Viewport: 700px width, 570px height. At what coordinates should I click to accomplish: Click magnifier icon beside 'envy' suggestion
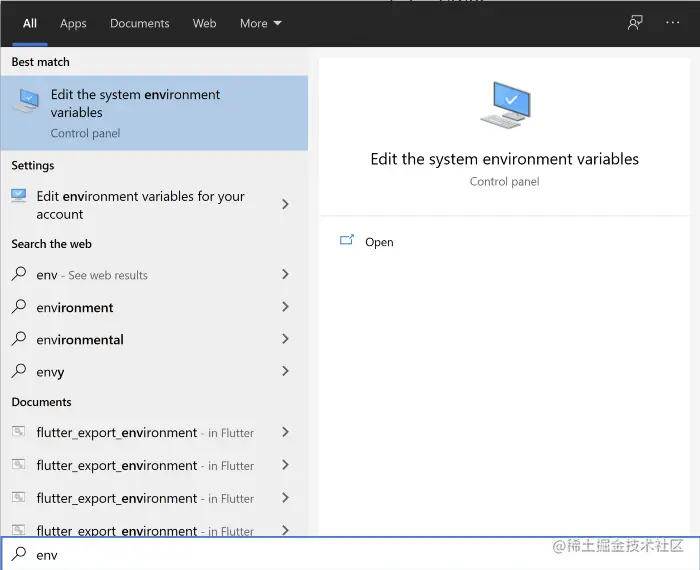19,372
